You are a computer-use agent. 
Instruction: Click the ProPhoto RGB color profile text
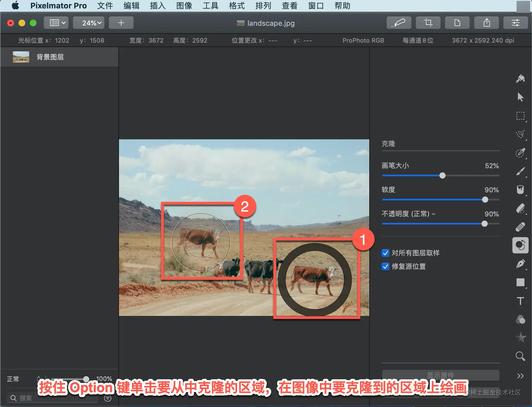(363, 40)
